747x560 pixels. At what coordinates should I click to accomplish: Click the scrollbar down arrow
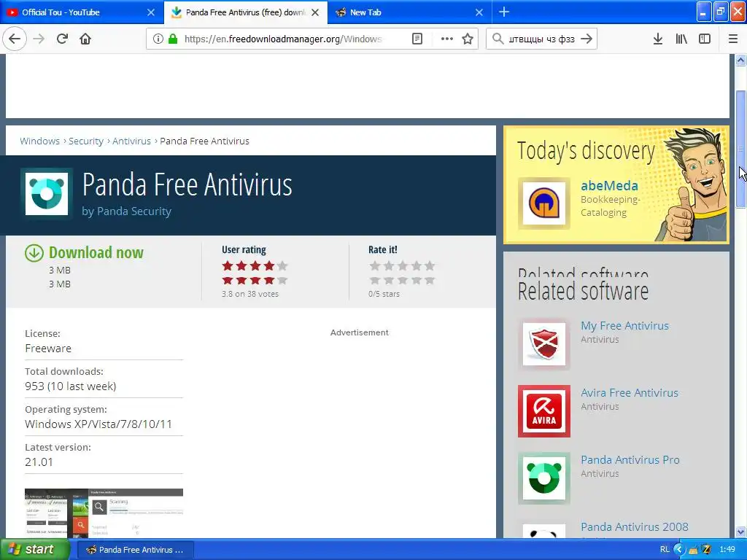click(740, 532)
